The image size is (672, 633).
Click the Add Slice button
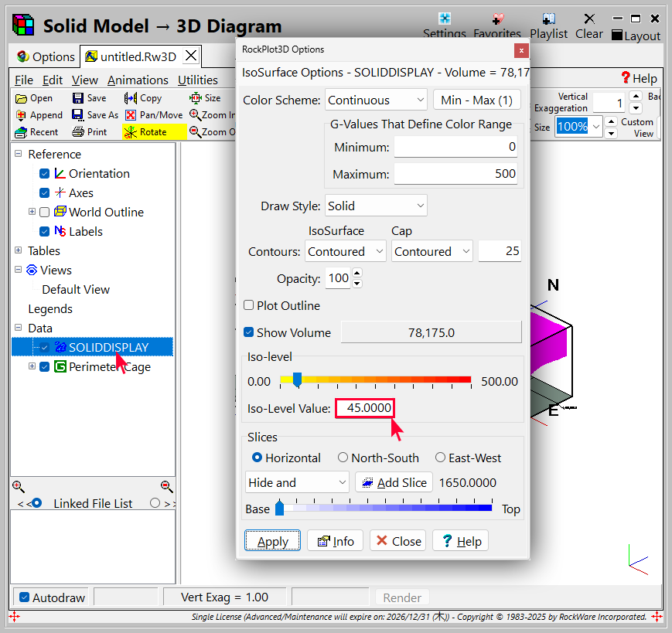point(394,482)
